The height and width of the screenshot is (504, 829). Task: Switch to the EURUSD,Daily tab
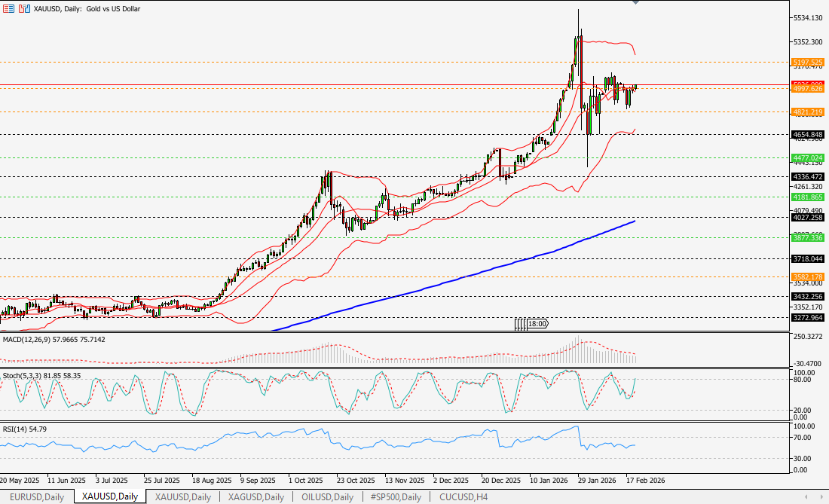pos(36,497)
